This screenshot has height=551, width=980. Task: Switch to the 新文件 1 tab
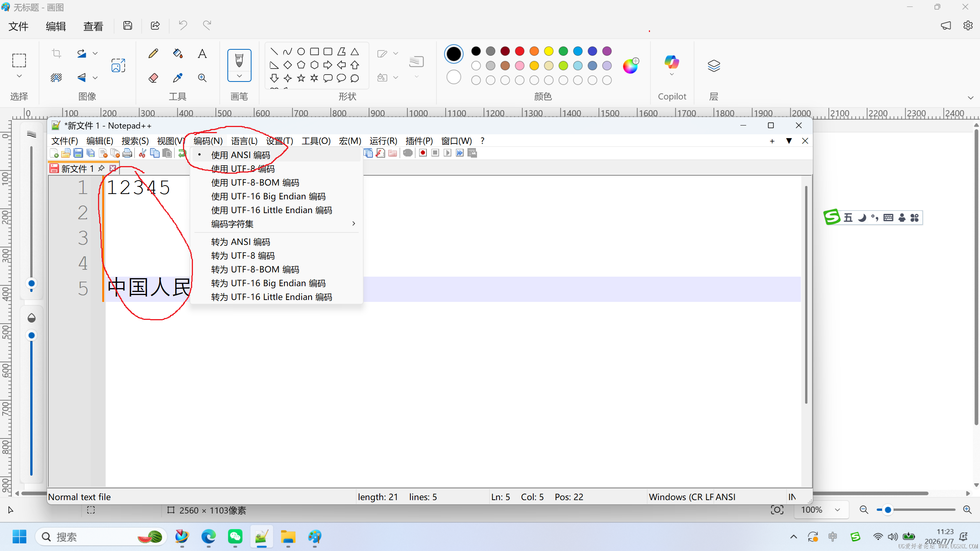[x=77, y=169]
